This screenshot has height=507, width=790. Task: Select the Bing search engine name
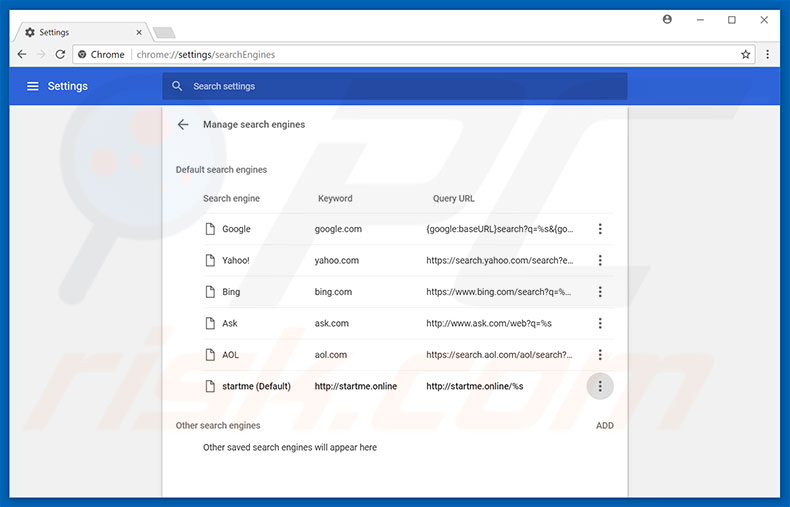[231, 292]
